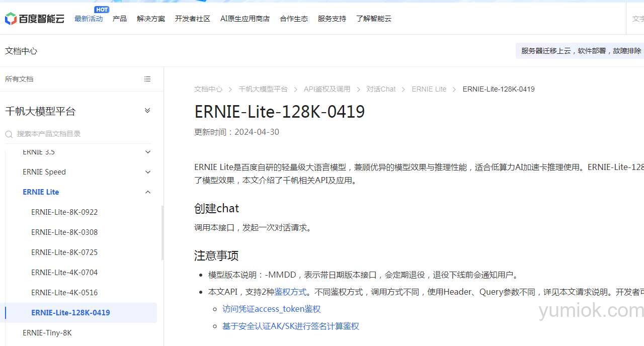Expand the ERNIE Speed tree chevron
This screenshot has width=644, height=346.
tap(148, 172)
